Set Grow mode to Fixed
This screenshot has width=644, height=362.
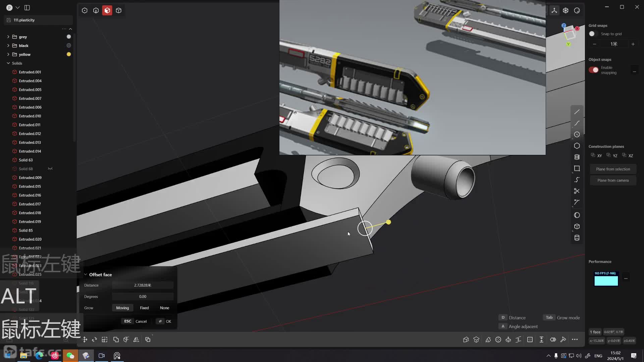[x=144, y=308]
